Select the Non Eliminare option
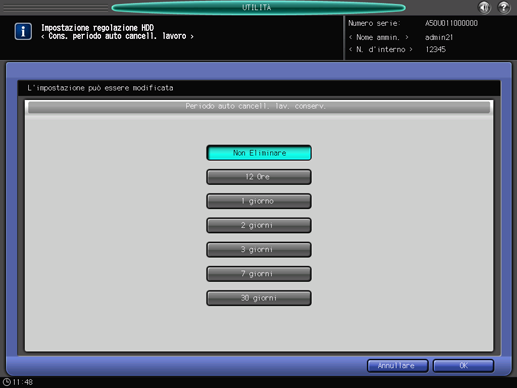The image size is (517, 388). pyautogui.click(x=259, y=153)
